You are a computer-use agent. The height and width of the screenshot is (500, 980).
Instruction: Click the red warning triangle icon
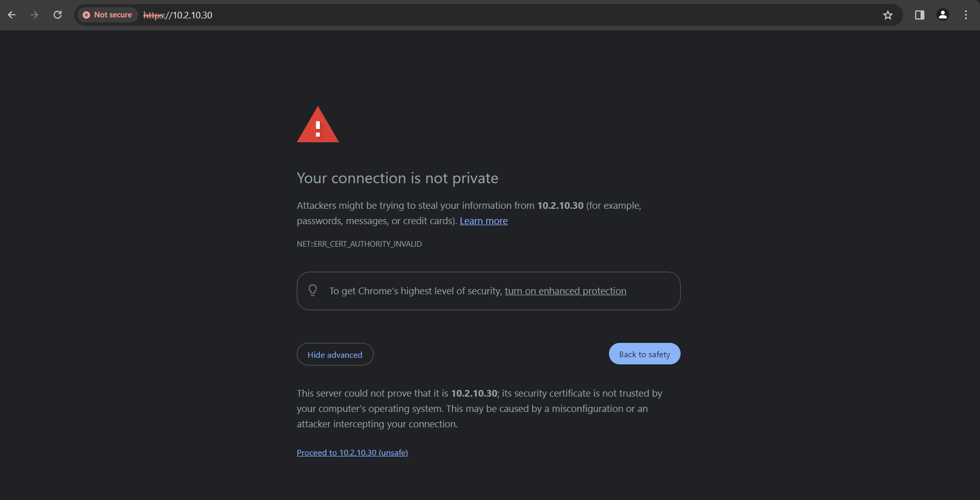click(x=318, y=124)
